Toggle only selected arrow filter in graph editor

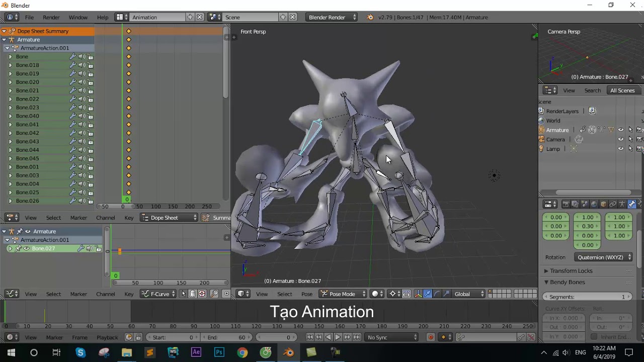pyautogui.click(x=184, y=294)
